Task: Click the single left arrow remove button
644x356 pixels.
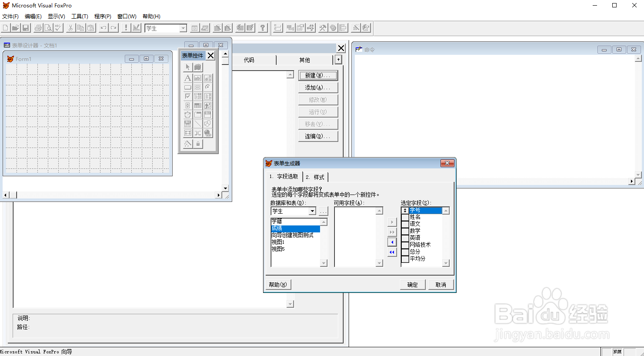Action: (392, 242)
